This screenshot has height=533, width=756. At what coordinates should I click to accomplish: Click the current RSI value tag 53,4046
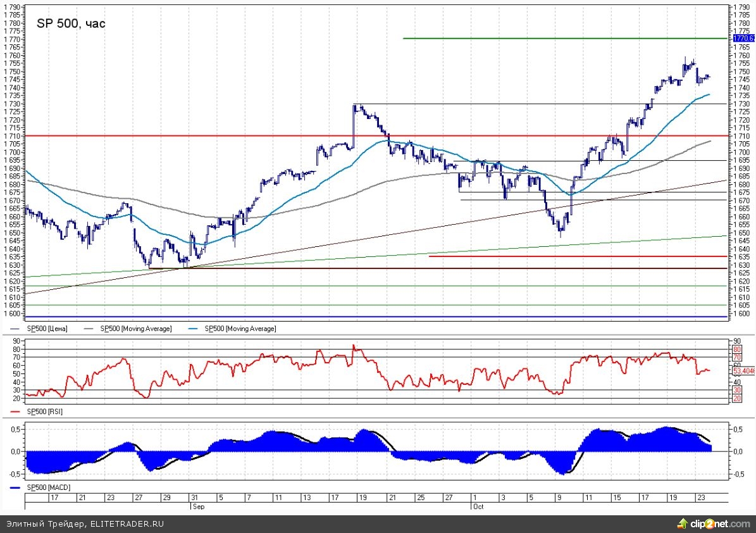click(x=743, y=370)
